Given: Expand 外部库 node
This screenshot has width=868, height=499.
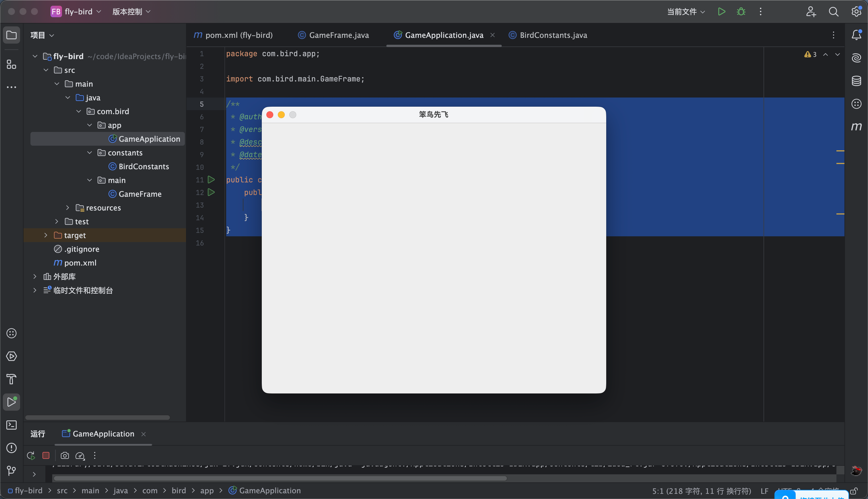Looking at the screenshot, I should (35, 276).
